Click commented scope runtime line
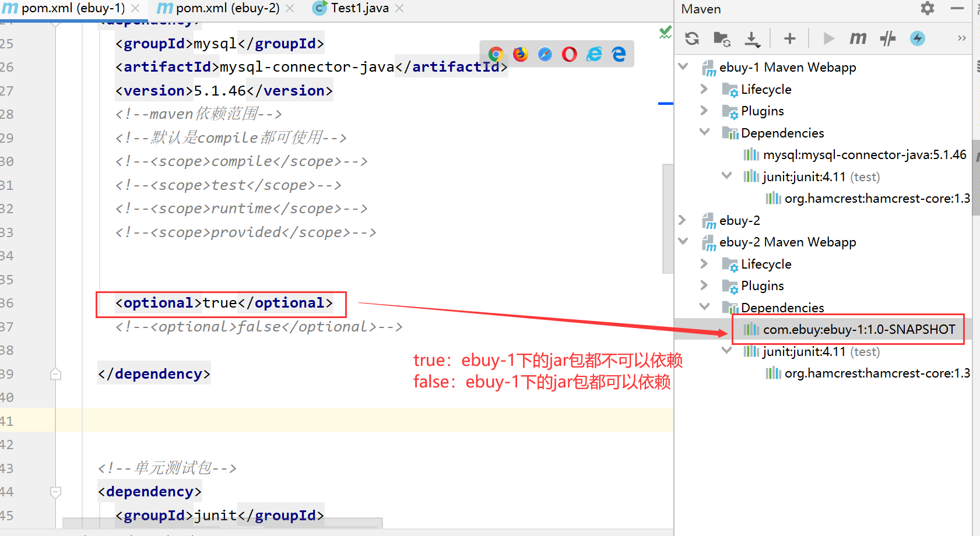Viewport: 980px width, 536px height. 241,209
